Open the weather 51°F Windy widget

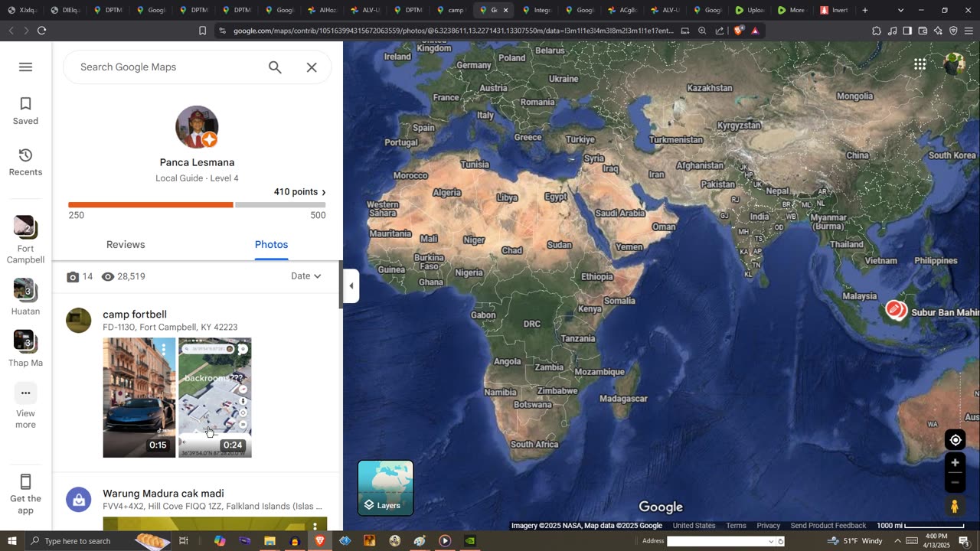(x=856, y=541)
